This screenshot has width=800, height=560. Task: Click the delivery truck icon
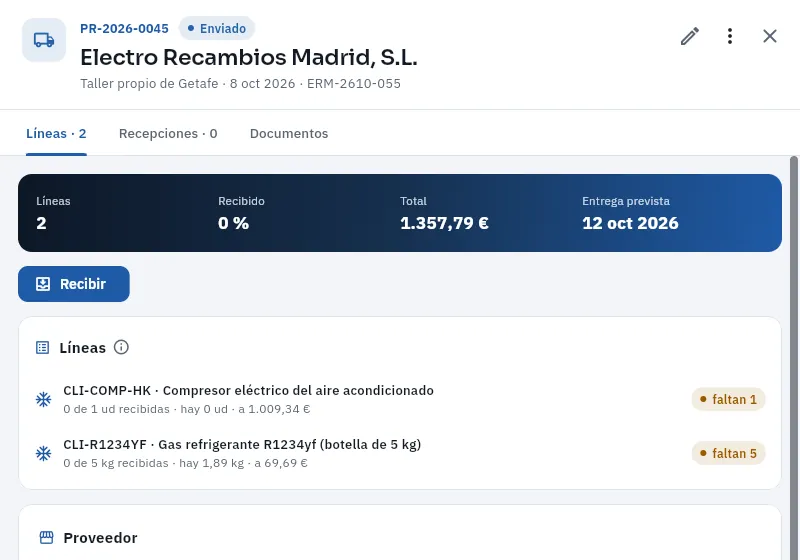point(44,40)
